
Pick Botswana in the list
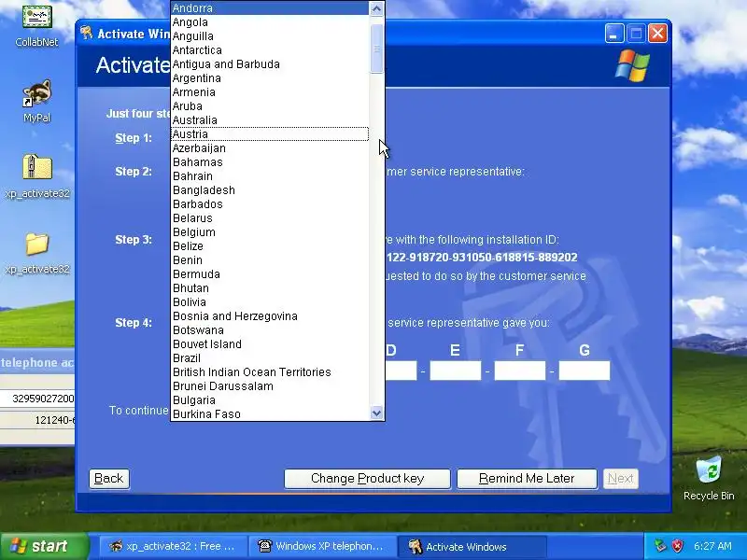[270, 330]
